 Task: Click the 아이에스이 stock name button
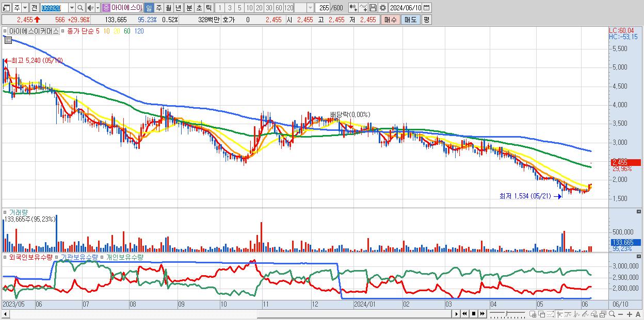pyautogui.click(x=127, y=8)
